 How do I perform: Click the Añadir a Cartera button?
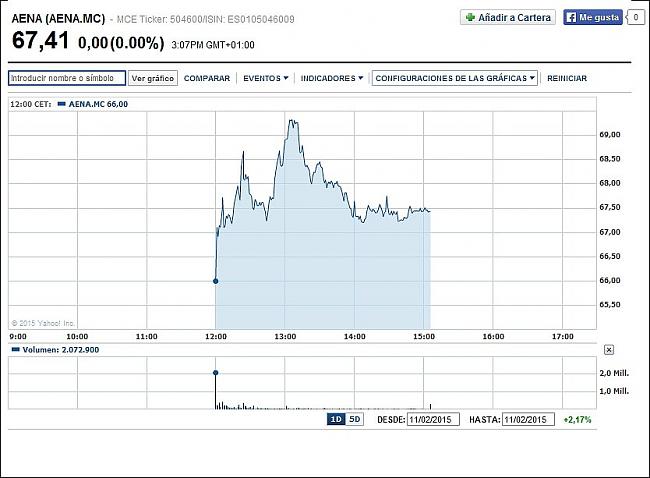[x=508, y=17]
